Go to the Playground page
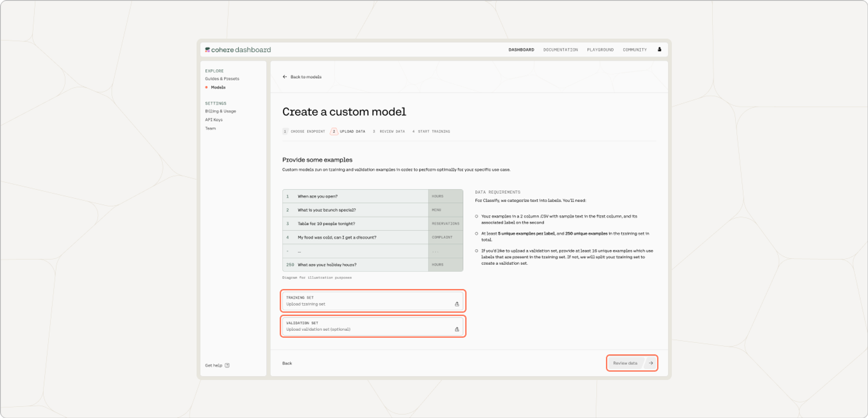868x418 pixels. [x=600, y=50]
